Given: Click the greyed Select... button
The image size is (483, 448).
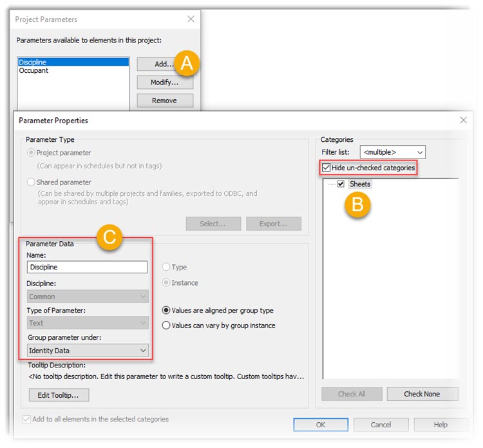Looking at the screenshot, I should tap(213, 224).
